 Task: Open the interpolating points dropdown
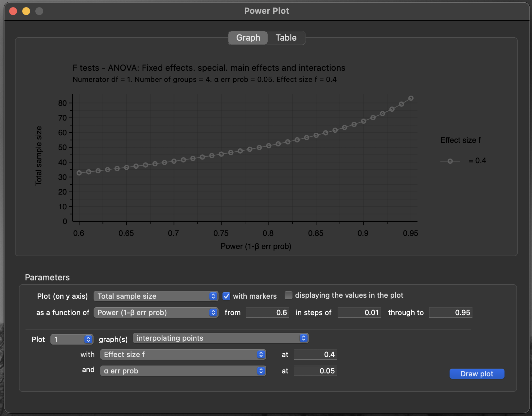click(221, 338)
